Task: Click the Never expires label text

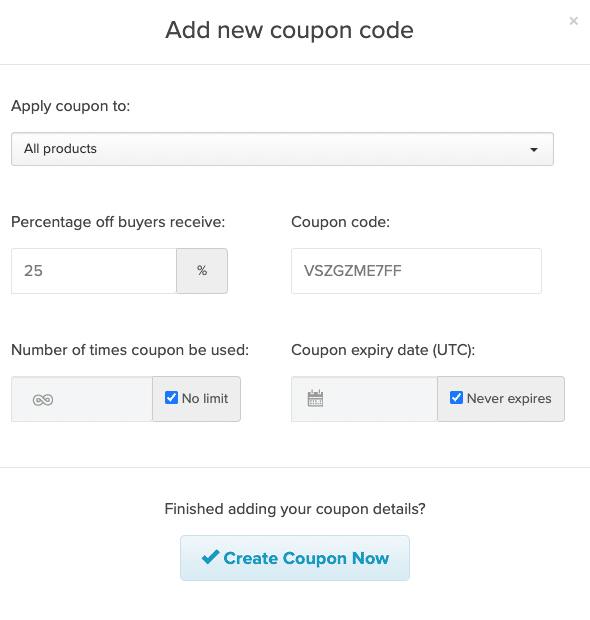Action: point(509,399)
